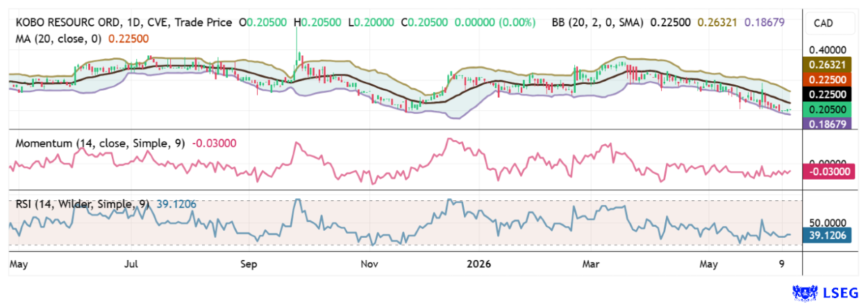This screenshot has width=868, height=303.
Task: Click the BB lower value 0.18679 in header
Action: [765, 22]
